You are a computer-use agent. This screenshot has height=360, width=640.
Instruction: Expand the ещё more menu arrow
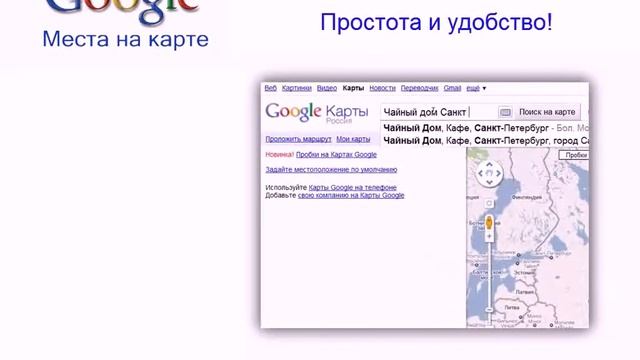coord(484,88)
